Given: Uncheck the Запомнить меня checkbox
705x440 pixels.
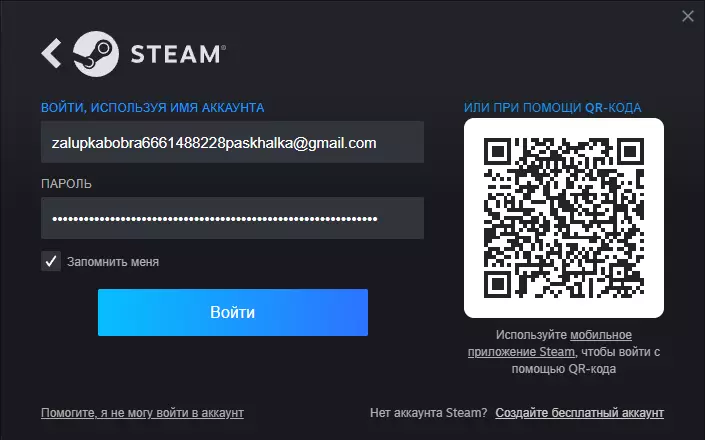Looking at the screenshot, I should coord(51,261).
